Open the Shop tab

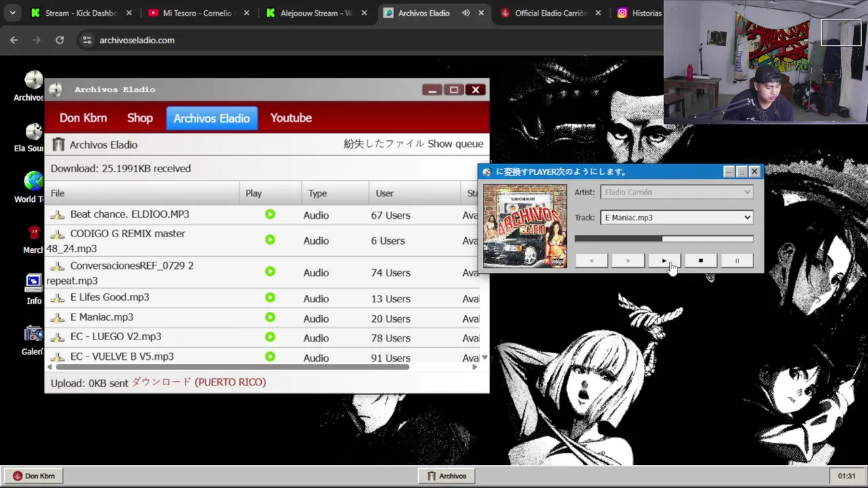point(140,118)
